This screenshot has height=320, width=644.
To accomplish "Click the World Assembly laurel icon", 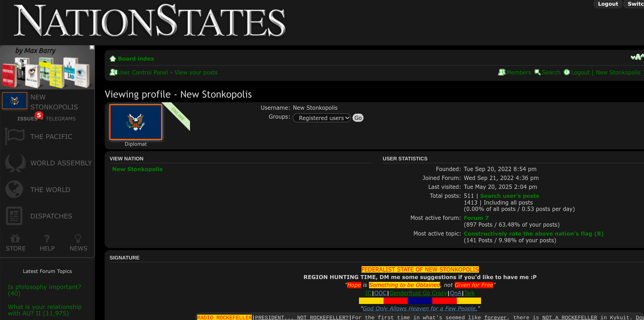I will pos(15,163).
